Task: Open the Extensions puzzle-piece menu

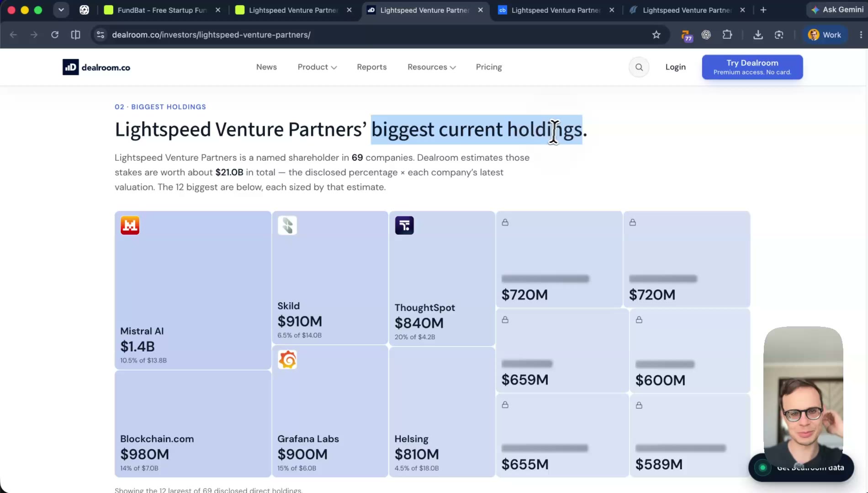Action: [727, 35]
